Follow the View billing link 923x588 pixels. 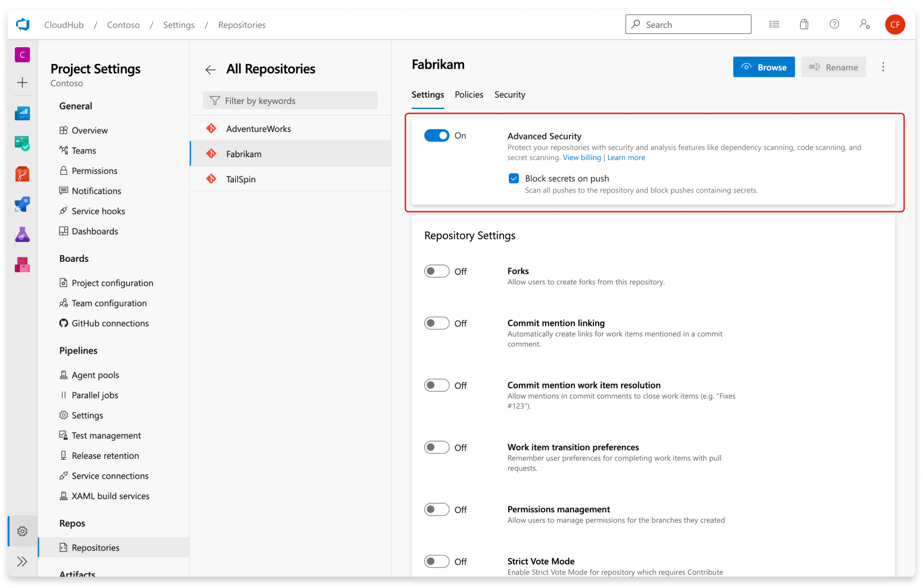(582, 157)
